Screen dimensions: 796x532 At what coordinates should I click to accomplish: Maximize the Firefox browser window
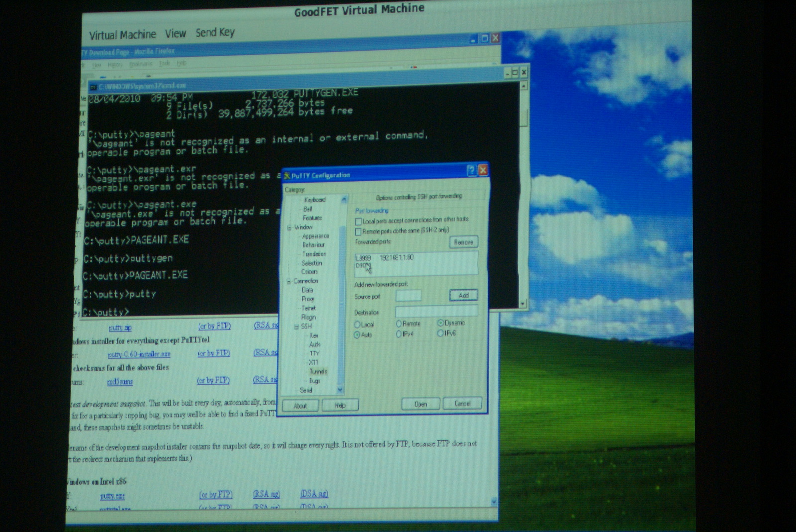pos(484,38)
